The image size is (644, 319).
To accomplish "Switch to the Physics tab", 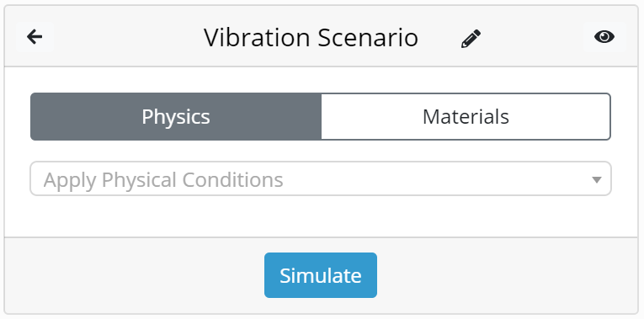I will (x=176, y=117).
